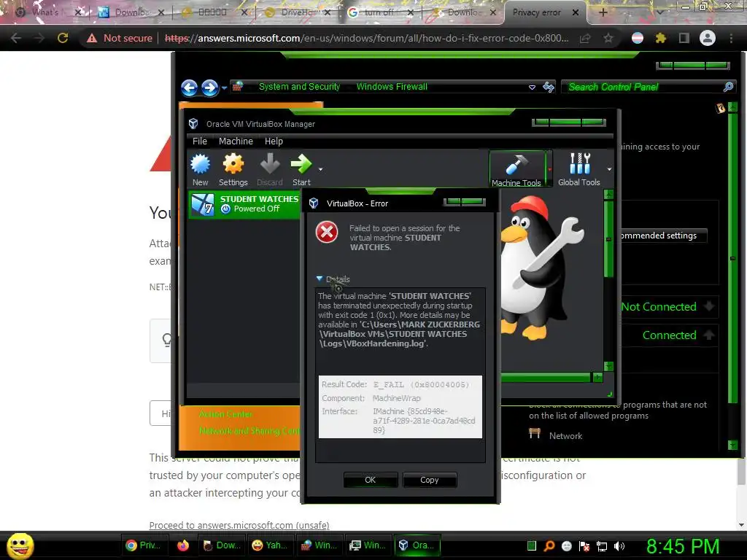This screenshot has width=747, height=560.
Task: Collapse the Not Connected networks section
Action: (x=709, y=306)
